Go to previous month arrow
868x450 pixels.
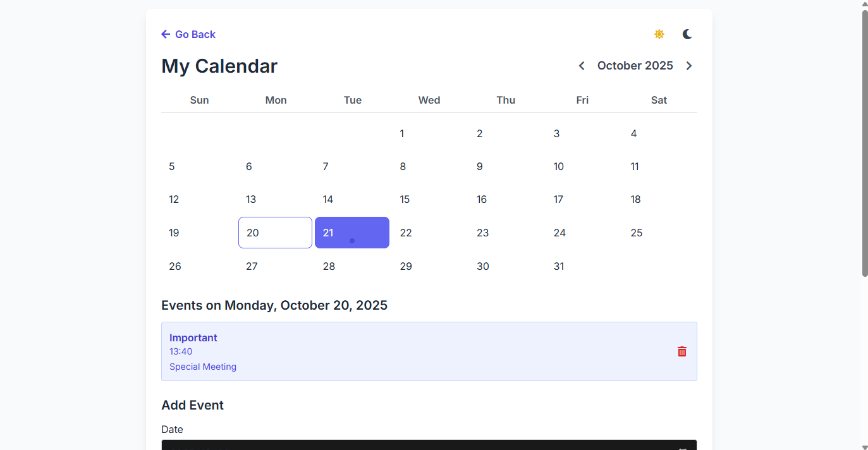[x=582, y=66]
